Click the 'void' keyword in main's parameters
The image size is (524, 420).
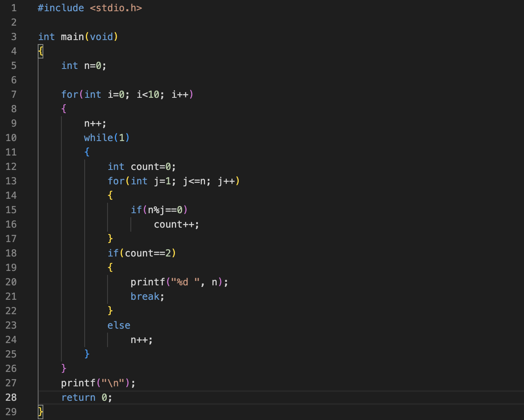[102, 37]
